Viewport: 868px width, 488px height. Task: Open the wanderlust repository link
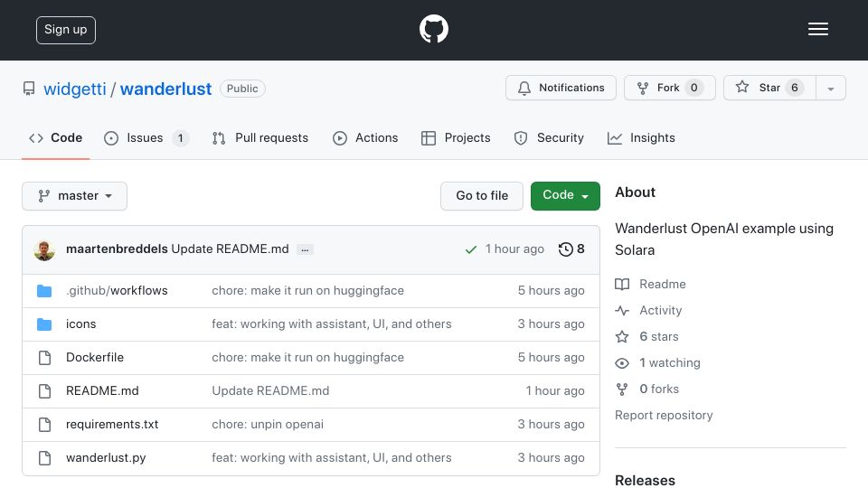165,89
